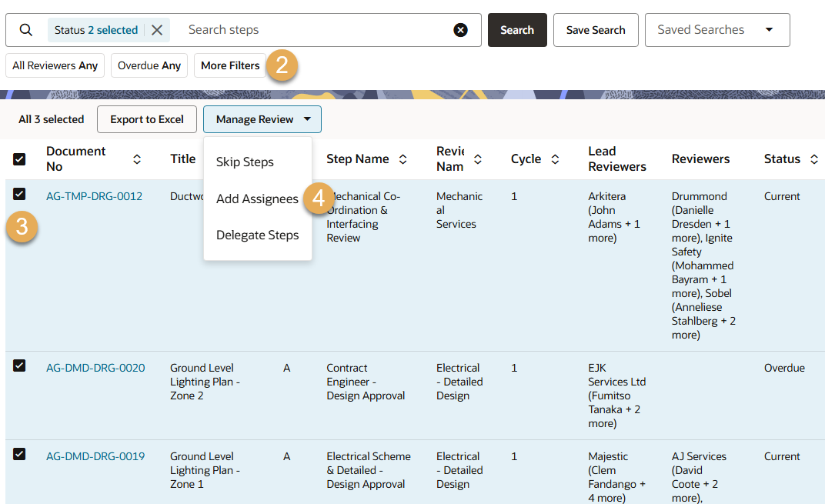The image size is (825, 504).
Task: Sort by Review Name column
Action: [x=478, y=159]
